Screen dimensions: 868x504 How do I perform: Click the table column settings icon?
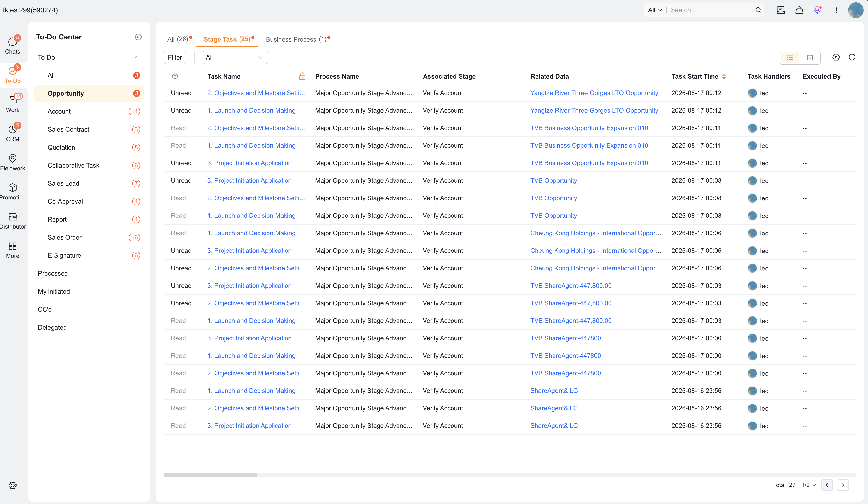pos(836,57)
